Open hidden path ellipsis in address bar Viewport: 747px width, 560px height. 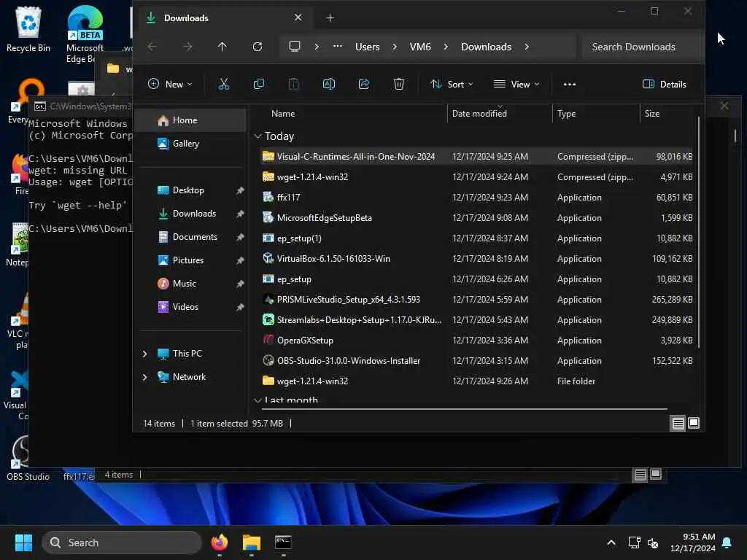337,47
